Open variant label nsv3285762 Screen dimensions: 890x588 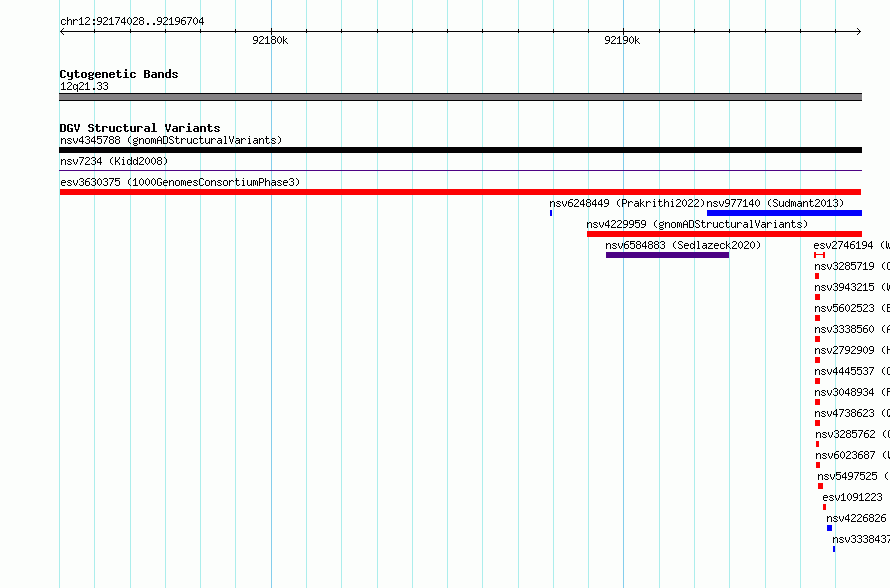pyautogui.click(x=845, y=434)
